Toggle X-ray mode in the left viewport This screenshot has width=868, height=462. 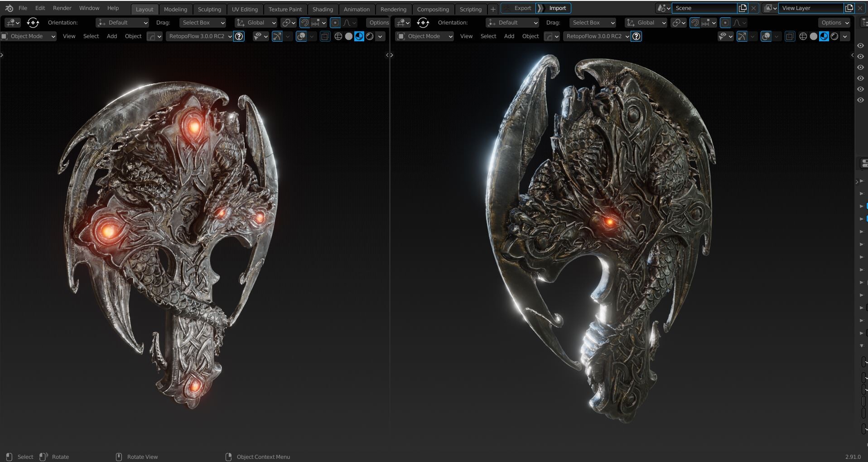click(x=325, y=36)
